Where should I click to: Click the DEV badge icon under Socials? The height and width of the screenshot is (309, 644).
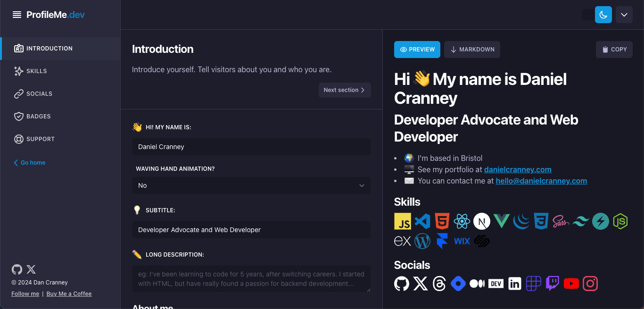495,283
